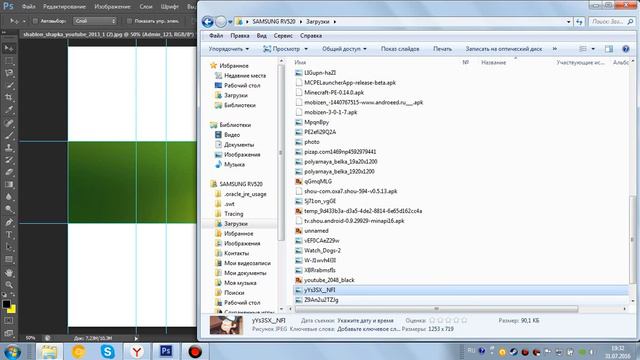640x360 pixels.
Task: Select the Crop tool
Action: (x=9, y=98)
